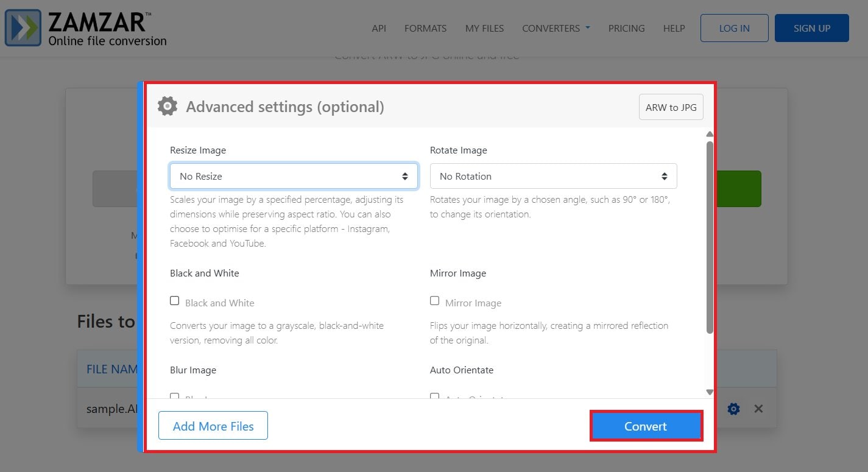Image resolution: width=868 pixels, height=472 pixels.
Task: Expand the Converters menu
Action: tap(556, 28)
